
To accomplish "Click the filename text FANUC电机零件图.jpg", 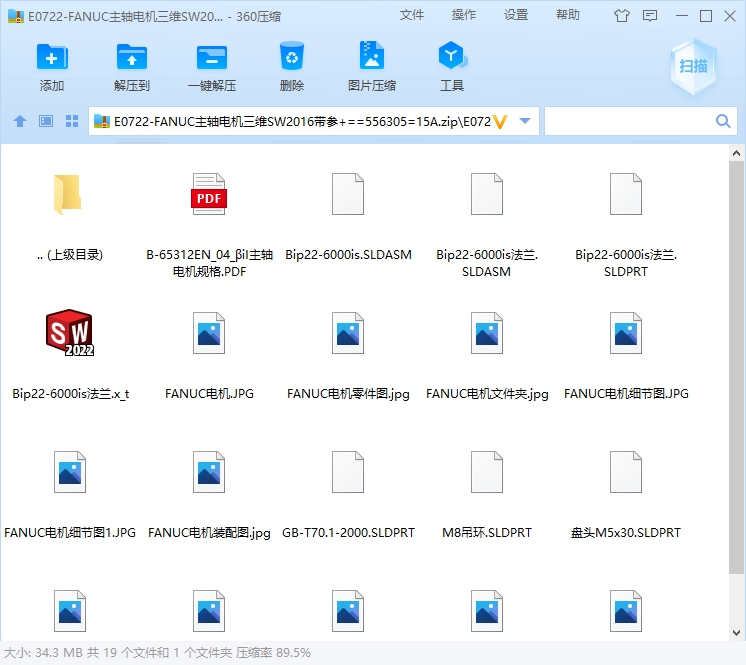I will click(348, 394).
